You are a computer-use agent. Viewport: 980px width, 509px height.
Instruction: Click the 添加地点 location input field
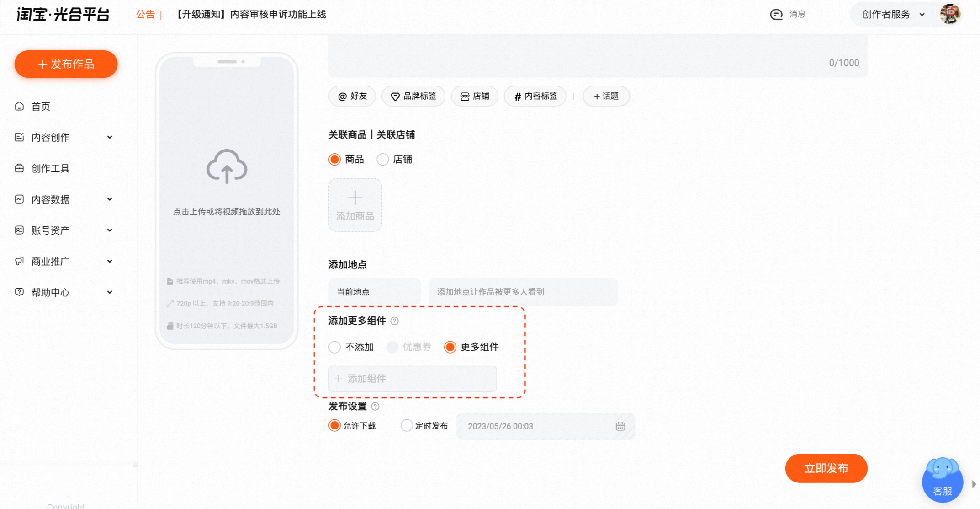(523, 292)
